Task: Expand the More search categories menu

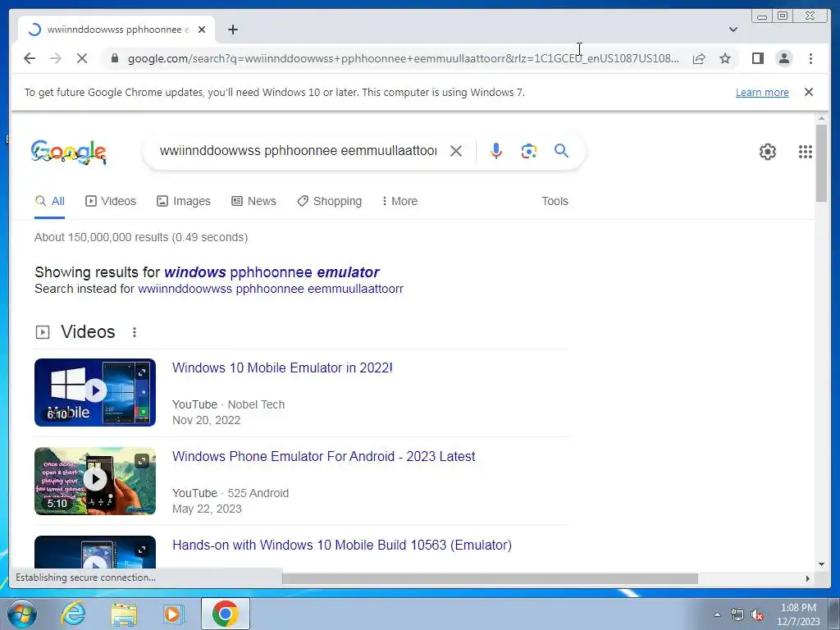Action: point(399,202)
